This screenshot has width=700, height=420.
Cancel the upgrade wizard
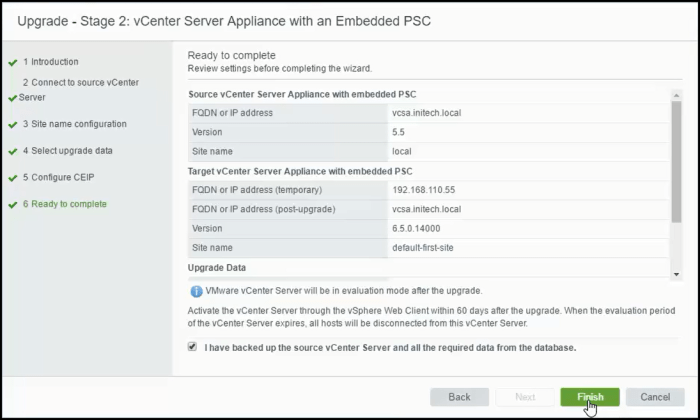[x=655, y=397]
